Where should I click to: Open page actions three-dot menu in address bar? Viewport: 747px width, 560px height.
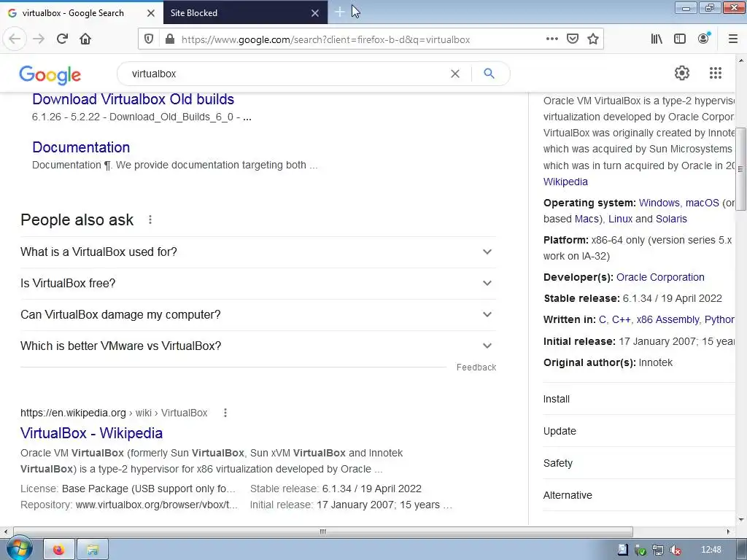tap(551, 39)
